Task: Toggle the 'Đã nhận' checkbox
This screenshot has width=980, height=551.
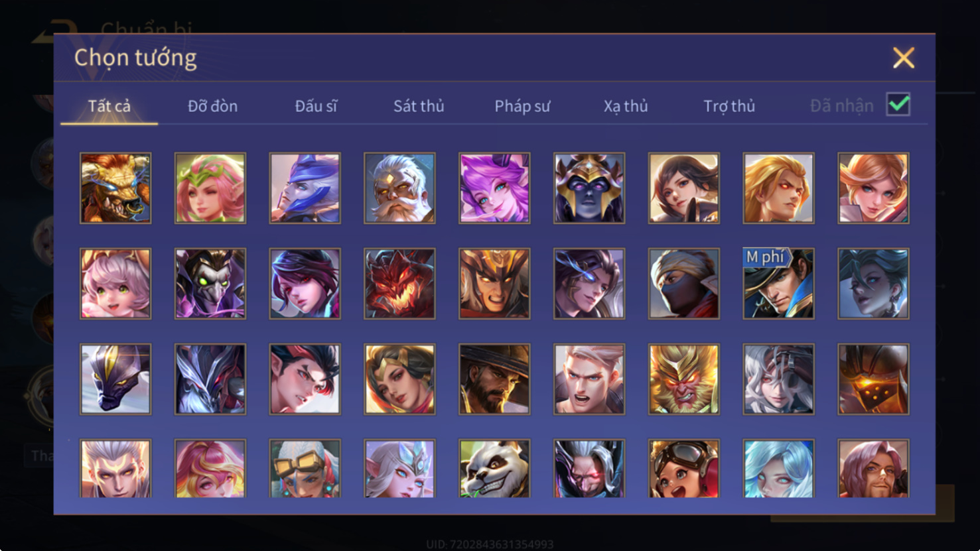Action: [x=898, y=105]
